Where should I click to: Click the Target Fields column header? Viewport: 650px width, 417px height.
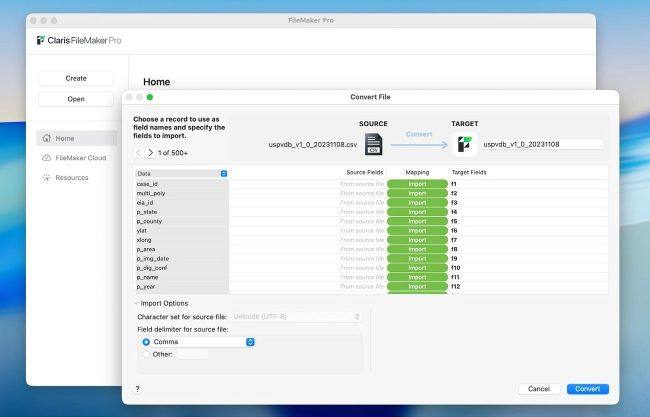coord(469,172)
